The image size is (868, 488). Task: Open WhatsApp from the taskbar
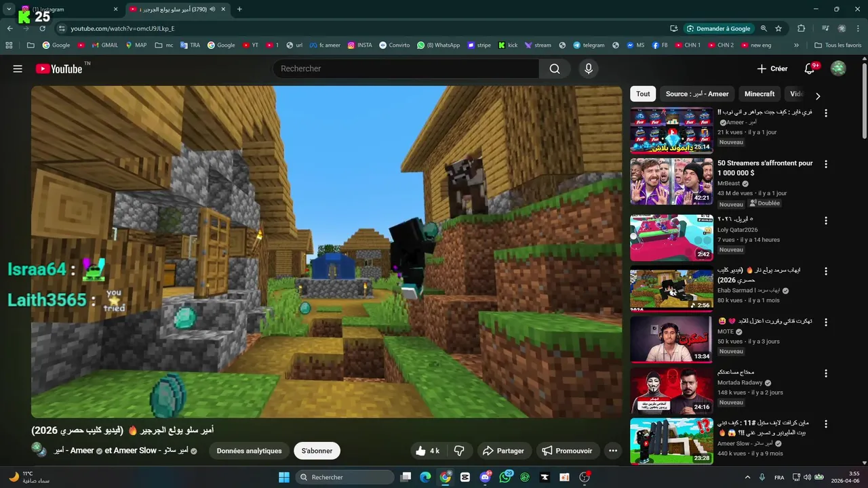[505, 477]
